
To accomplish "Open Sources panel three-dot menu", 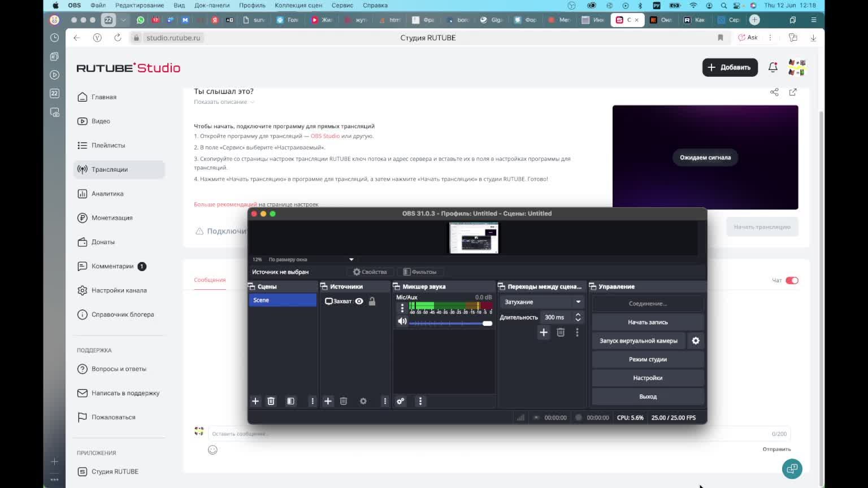I will pos(385,401).
